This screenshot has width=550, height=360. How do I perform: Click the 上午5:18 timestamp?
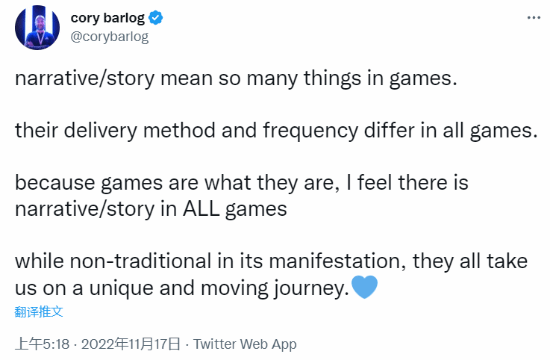(x=42, y=344)
